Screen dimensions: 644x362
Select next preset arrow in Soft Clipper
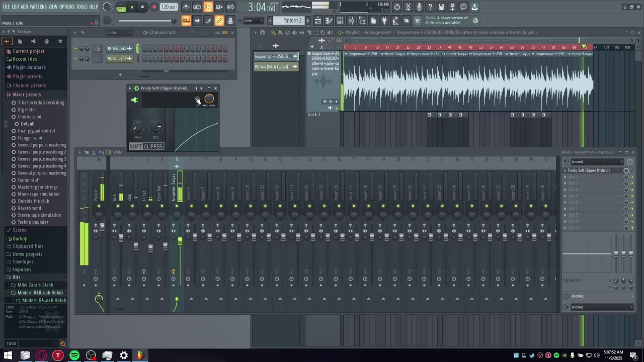pos(201,88)
